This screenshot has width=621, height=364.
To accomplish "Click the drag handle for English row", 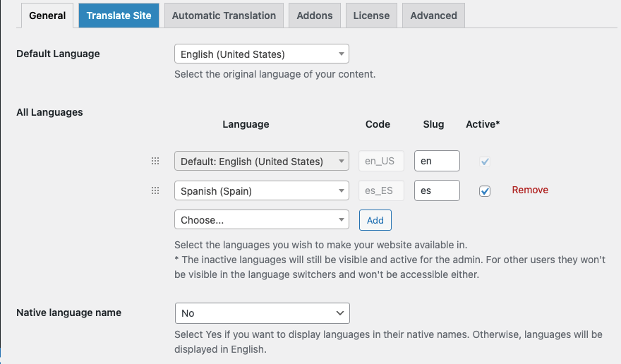I will click(155, 161).
